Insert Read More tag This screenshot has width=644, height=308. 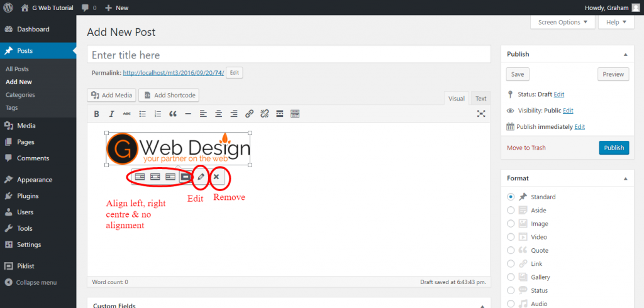(280, 114)
